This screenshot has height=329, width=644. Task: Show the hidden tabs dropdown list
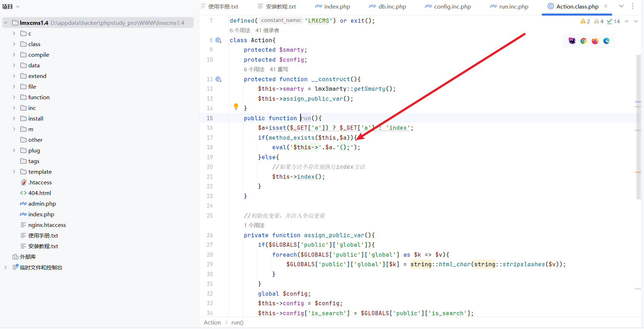[x=621, y=6]
